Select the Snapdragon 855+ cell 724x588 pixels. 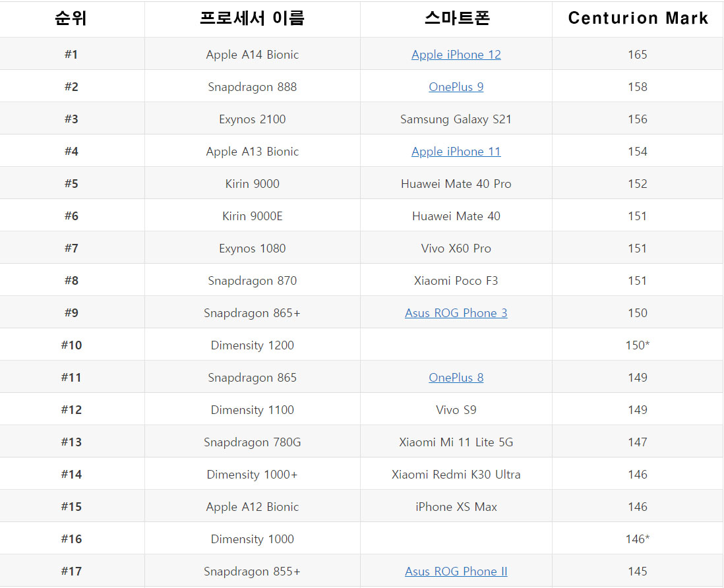coord(252,572)
